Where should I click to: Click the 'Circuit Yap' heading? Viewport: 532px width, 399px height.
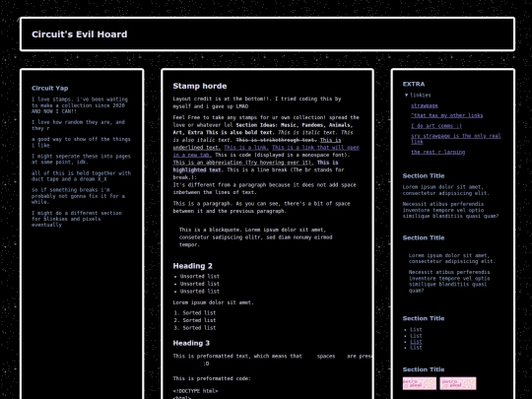(x=50, y=89)
